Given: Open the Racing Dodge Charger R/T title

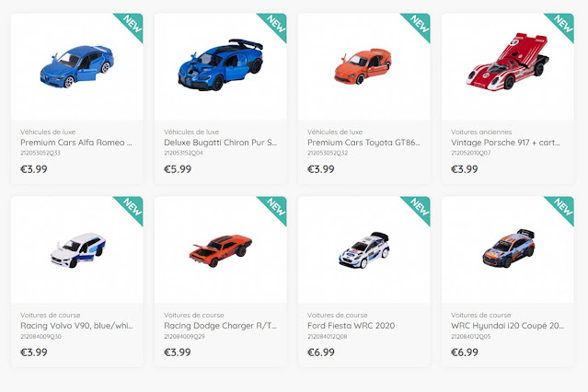Looking at the screenshot, I should (x=221, y=326).
